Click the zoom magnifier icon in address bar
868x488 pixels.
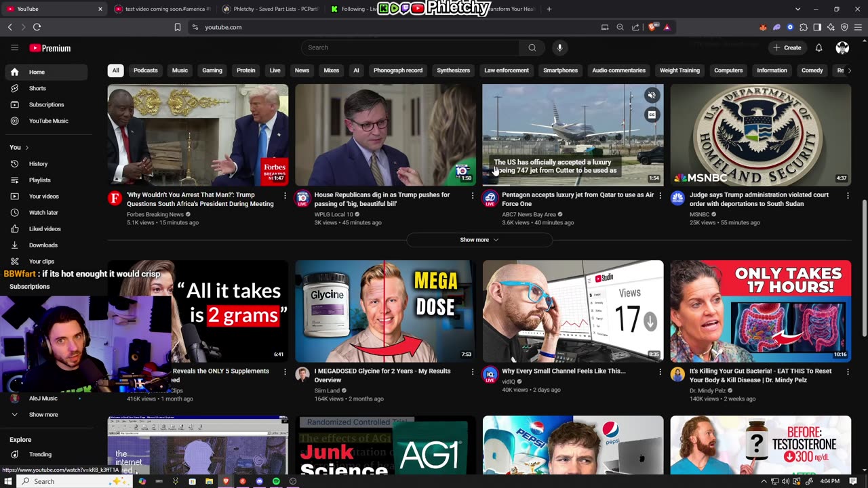(620, 27)
